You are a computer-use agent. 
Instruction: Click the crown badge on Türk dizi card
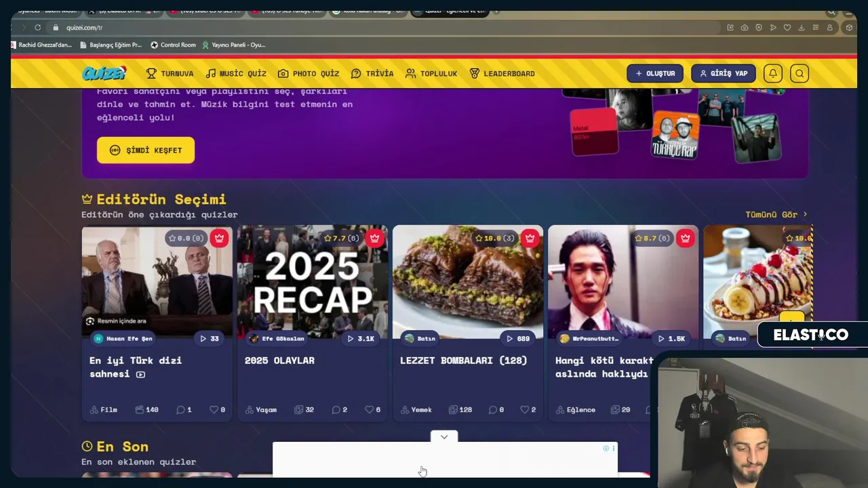(x=218, y=238)
